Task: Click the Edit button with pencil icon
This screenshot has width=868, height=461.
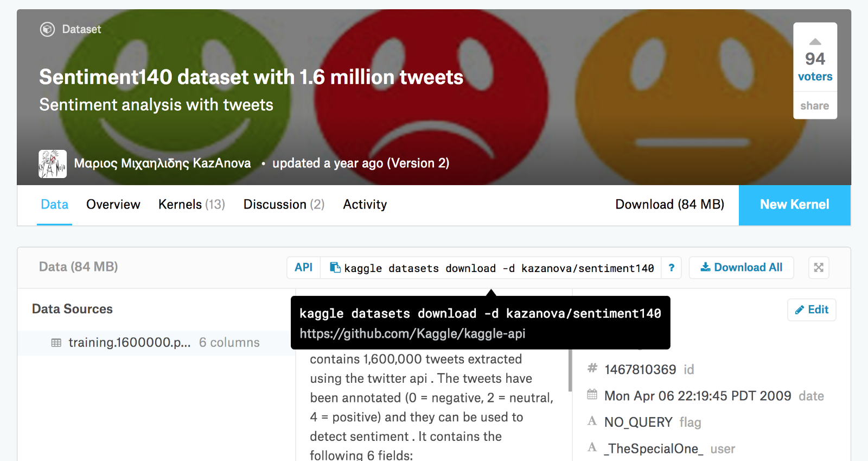Action: [812, 310]
